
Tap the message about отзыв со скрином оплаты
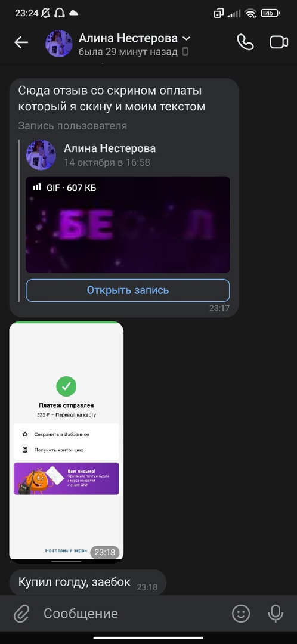coord(112,98)
